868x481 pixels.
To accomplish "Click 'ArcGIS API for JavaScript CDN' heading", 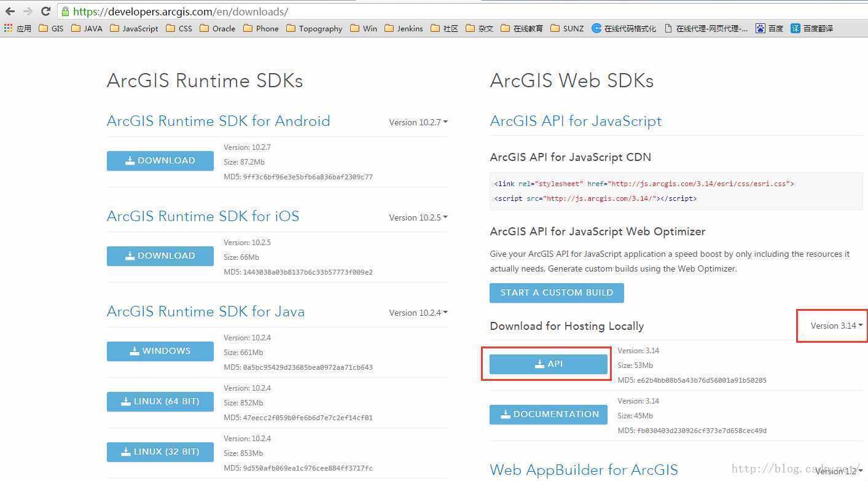I will 571,157.
